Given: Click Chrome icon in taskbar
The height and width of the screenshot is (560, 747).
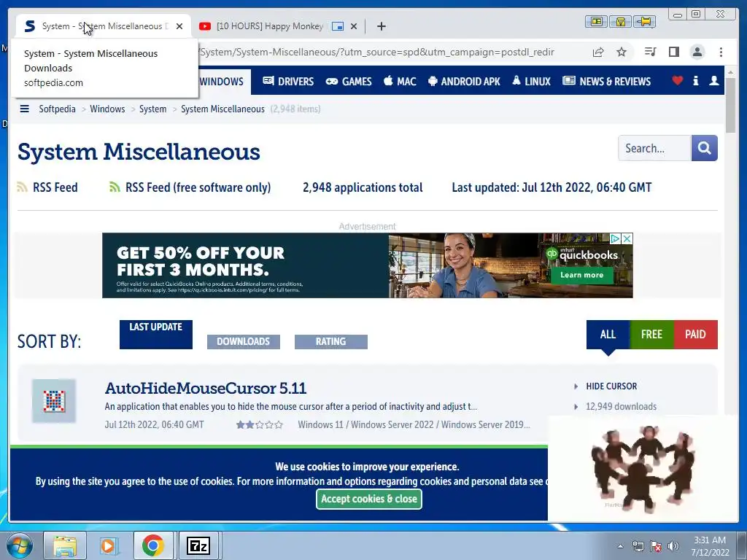Looking at the screenshot, I should click(x=152, y=545).
